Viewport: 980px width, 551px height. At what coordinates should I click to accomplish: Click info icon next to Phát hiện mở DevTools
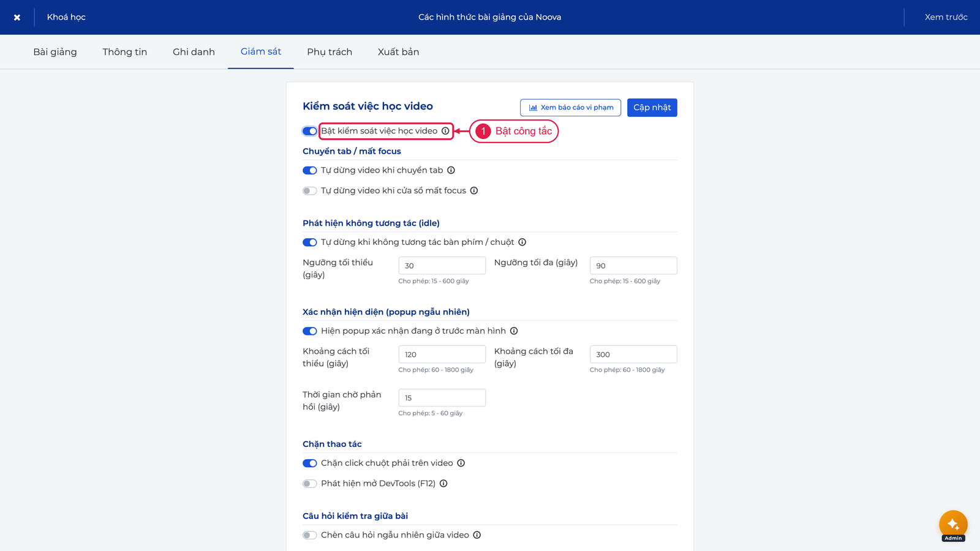point(443,483)
